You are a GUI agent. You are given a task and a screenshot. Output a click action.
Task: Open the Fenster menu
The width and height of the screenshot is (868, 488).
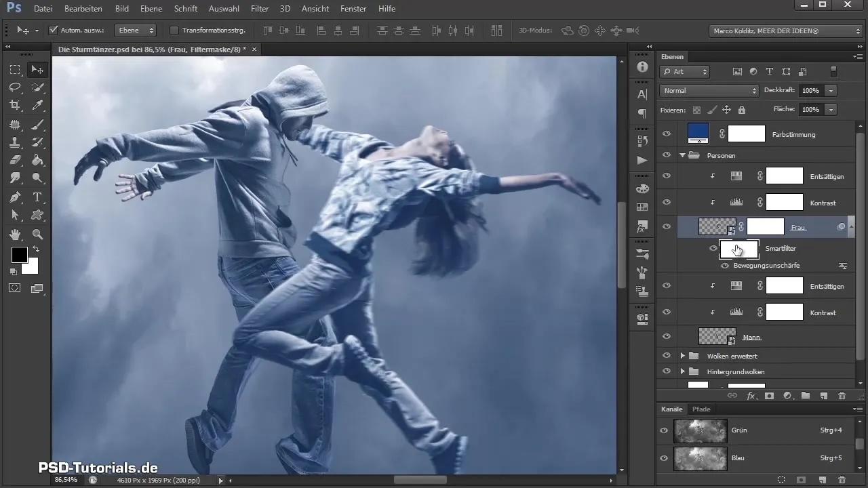[353, 9]
